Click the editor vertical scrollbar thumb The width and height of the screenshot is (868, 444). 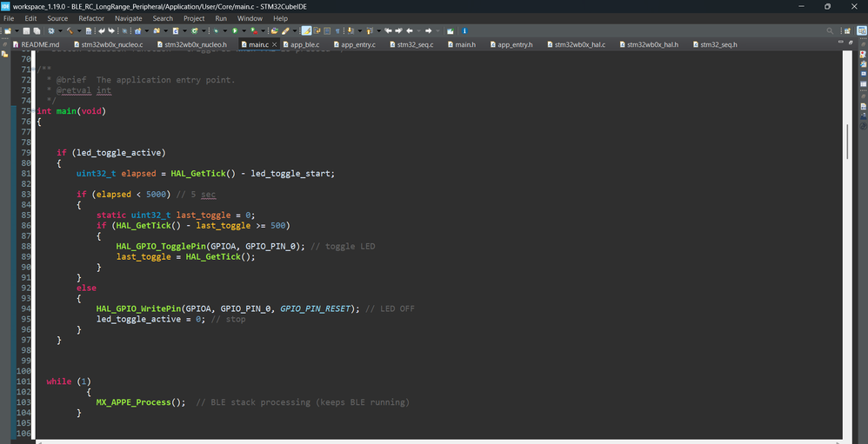[848, 141]
